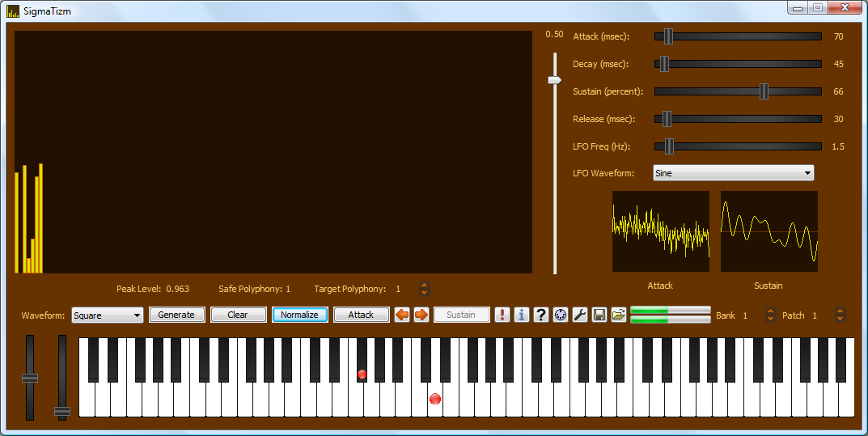Click the highlighted Normalize button
Screen dimensions: 868x436
tap(299, 315)
